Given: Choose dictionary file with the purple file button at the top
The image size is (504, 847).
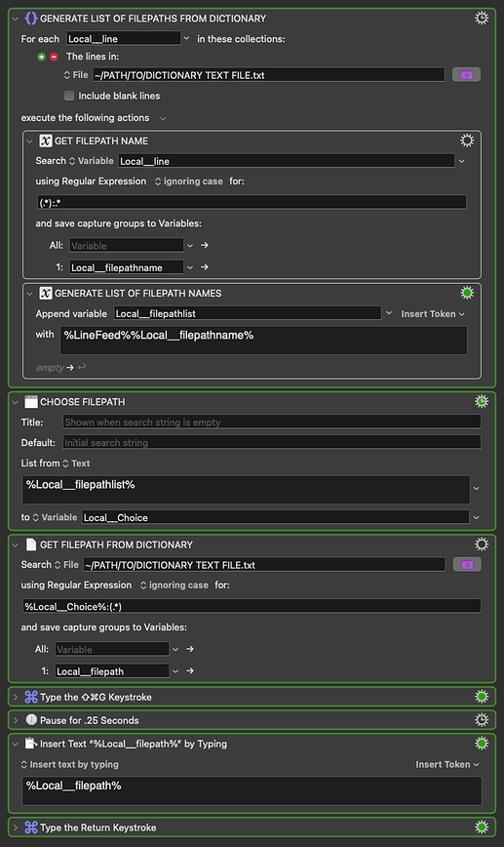Looking at the screenshot, I should 466,74.
